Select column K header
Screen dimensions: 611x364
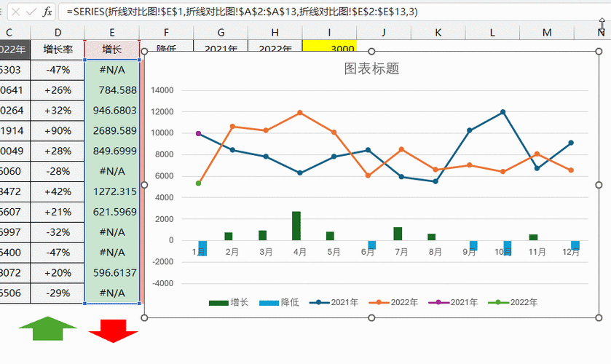click(438, 33)
